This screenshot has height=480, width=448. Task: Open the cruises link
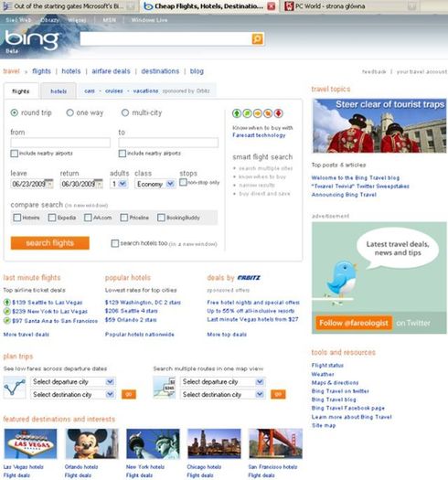pos(114,91)
